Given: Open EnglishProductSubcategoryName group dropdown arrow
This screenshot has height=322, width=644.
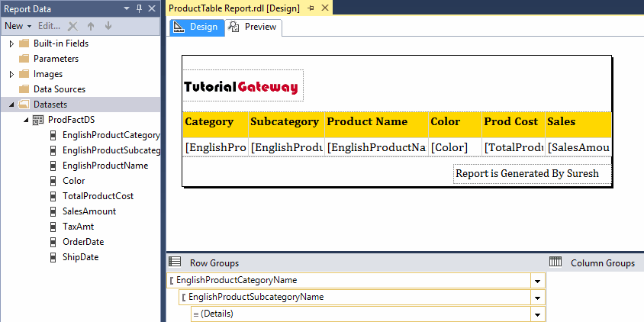Looking at the screenshot, I should [x=537, y=298].
